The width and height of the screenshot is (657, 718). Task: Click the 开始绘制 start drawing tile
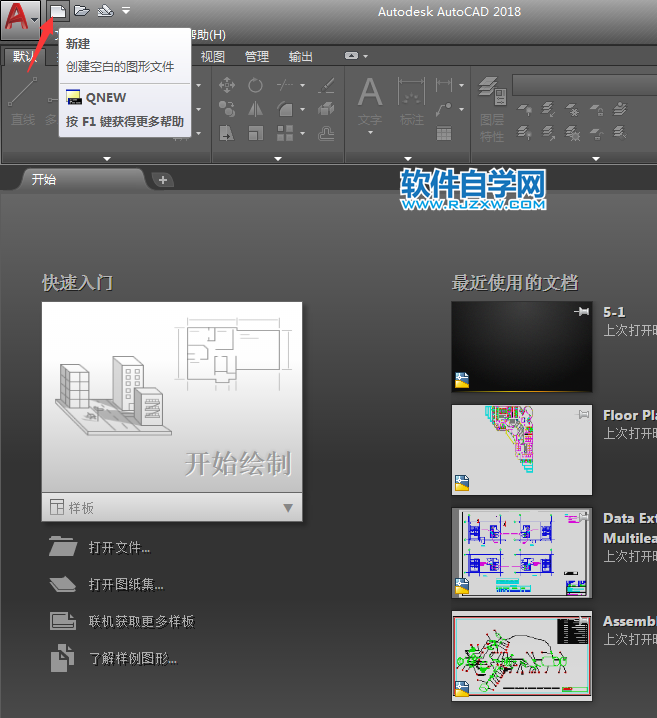pyautogui.click(x=171, y=397)
